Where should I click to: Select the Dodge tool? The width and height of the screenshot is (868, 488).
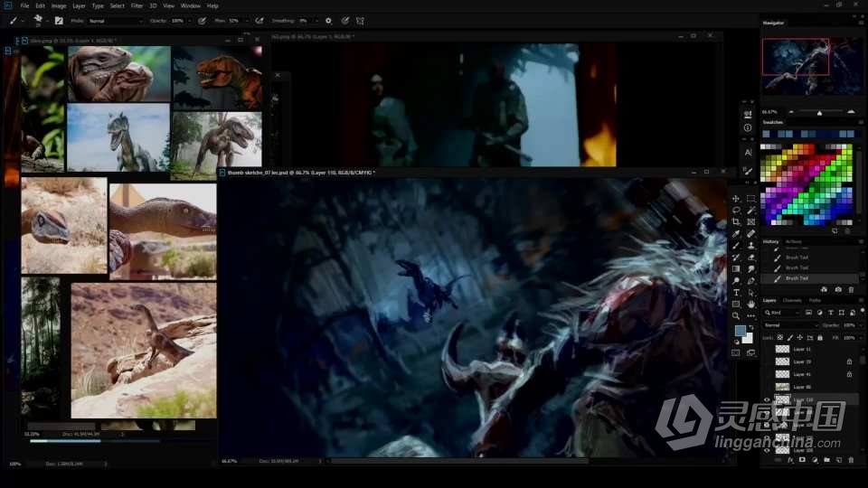[736, 281]
